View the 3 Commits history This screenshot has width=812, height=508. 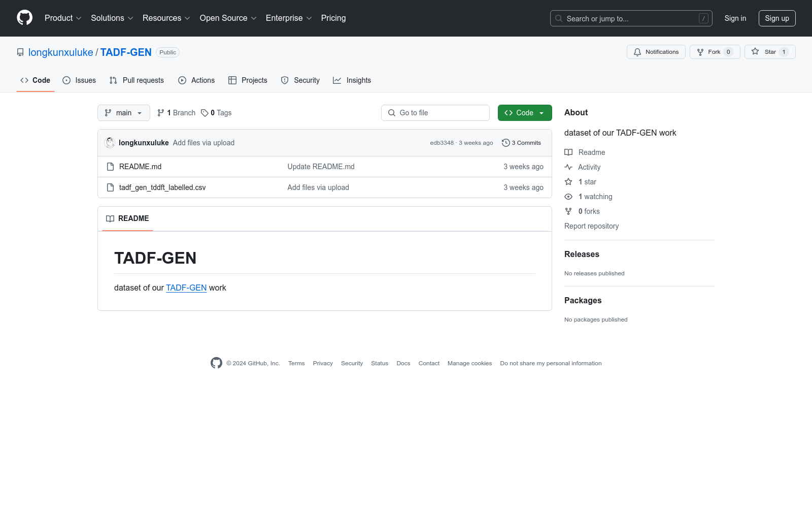(x=521, y=143)
